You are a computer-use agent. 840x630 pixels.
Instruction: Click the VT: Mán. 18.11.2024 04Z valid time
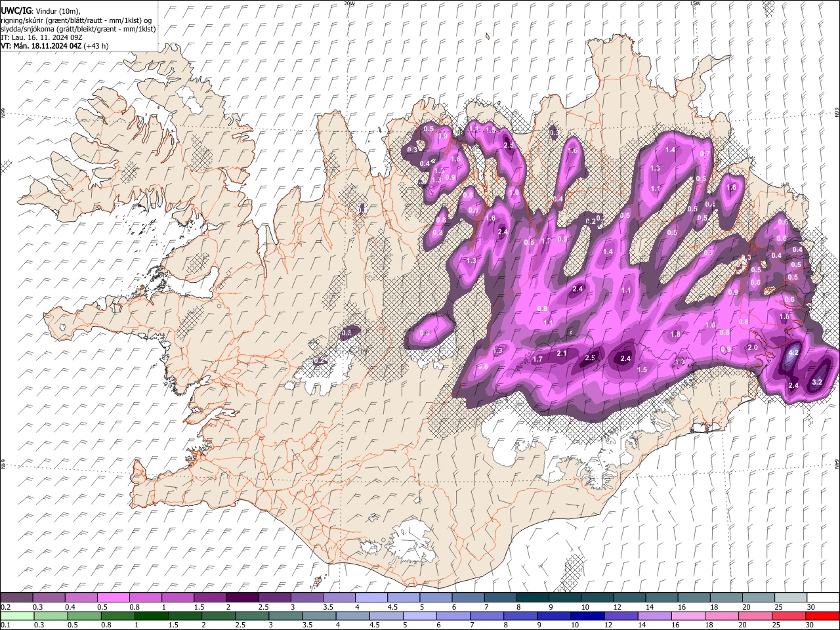[x=41, y=46]
